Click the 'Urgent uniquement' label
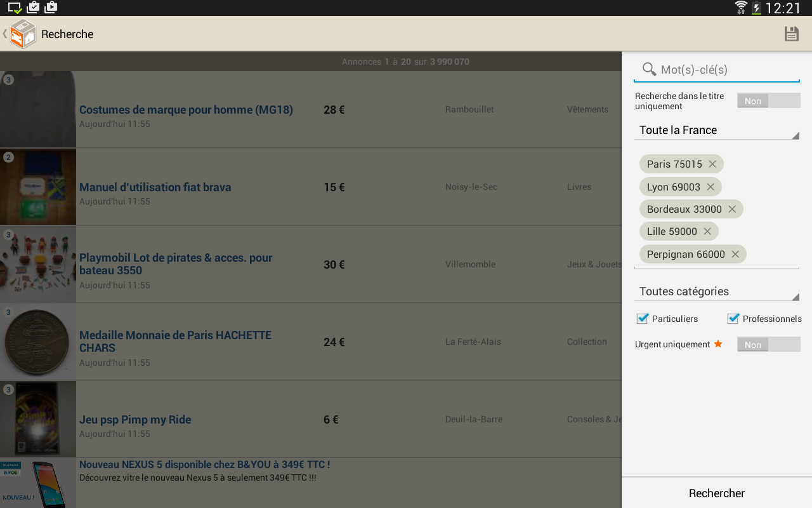The height and width of the screenshot is (508, 812). tap(672, 344)
